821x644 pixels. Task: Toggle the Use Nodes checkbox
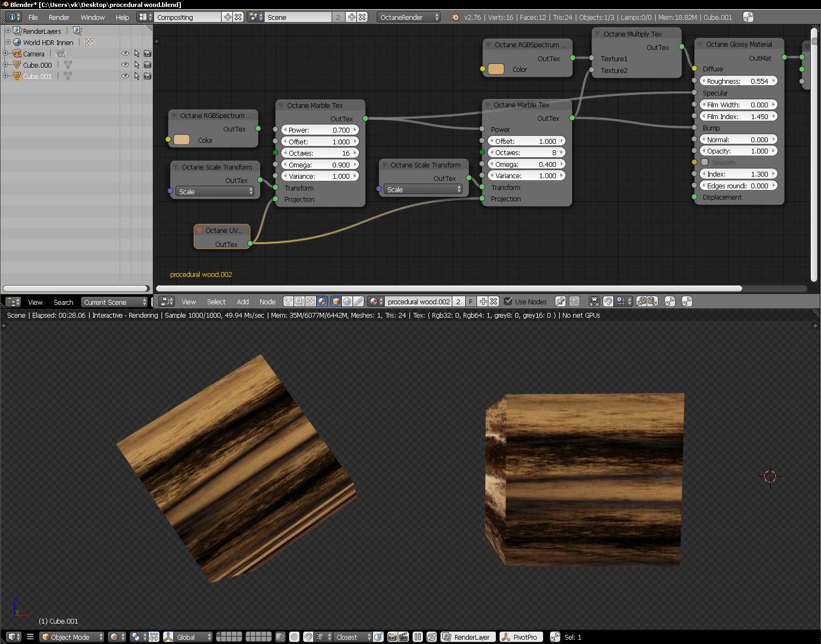[x=508, y=302]
